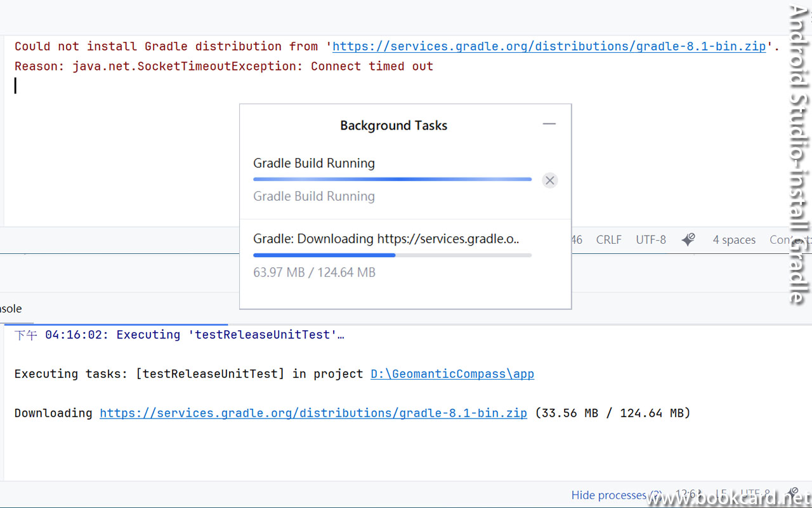This screenshot has height=508, width=812.
Task: Open the CRLF line separator selector
Action: tap(608, 240)
